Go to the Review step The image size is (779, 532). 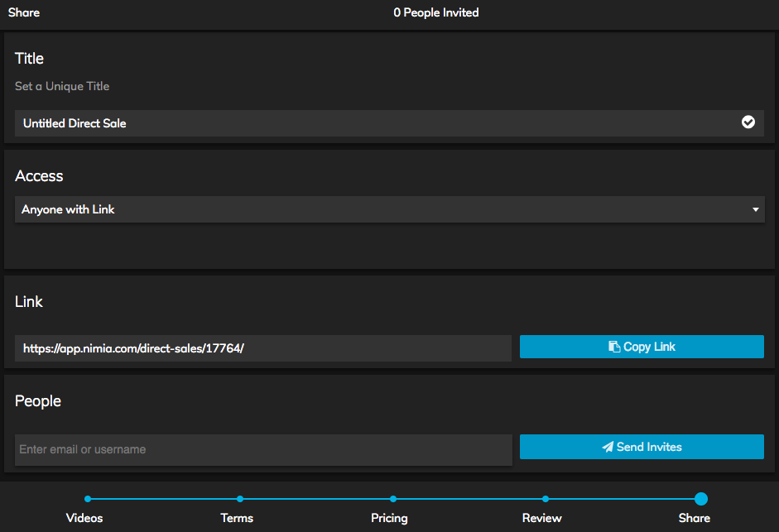(x=541, y=518)
